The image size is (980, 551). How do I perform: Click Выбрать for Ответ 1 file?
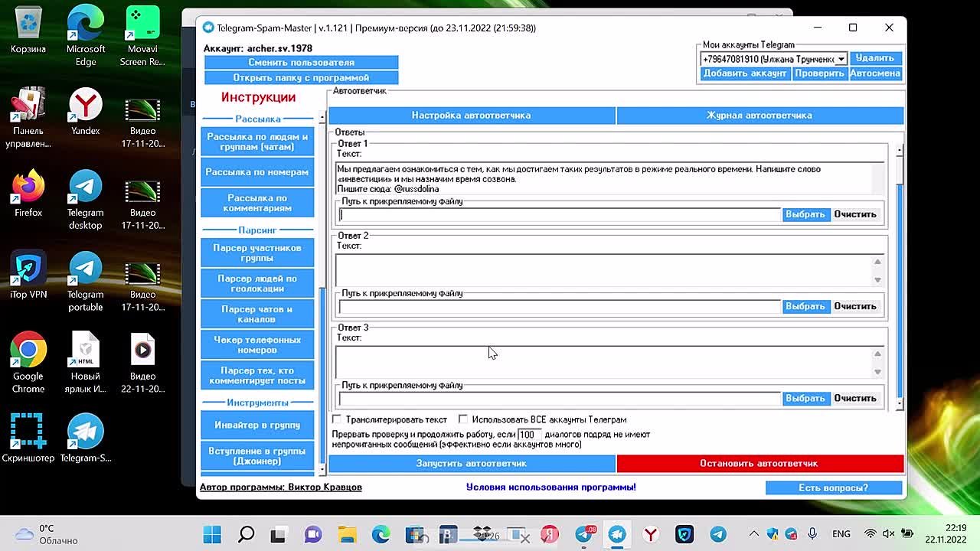[x=805, y=214]
